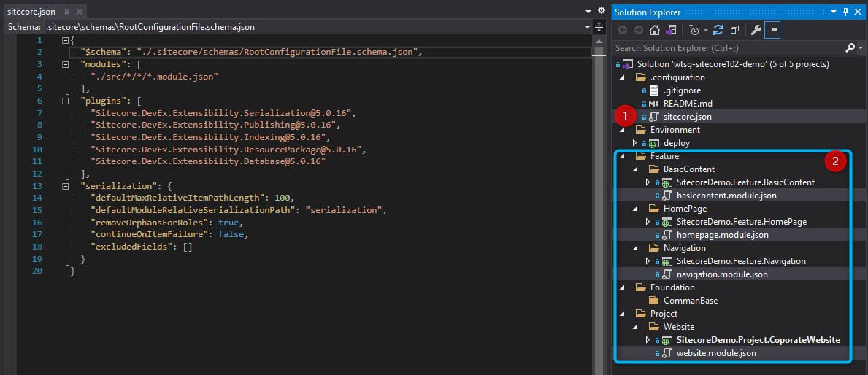Click the editor vertical scrollbar

pos(599,205)
